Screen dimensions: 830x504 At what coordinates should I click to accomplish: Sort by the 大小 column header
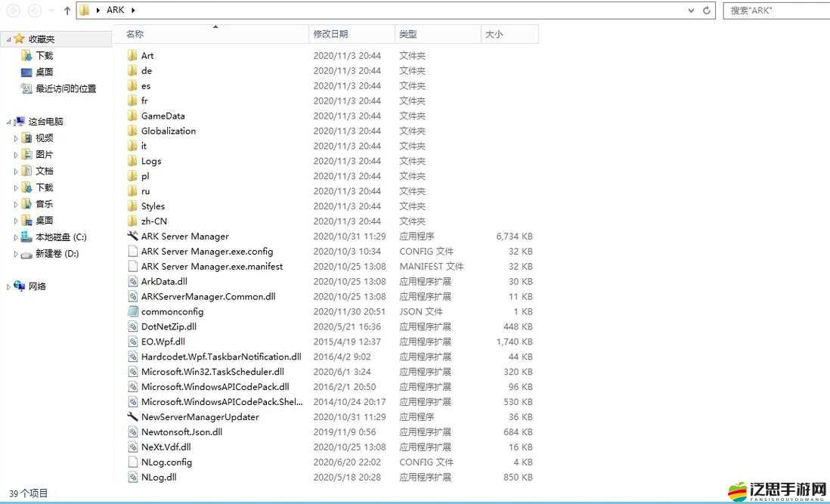509,34
